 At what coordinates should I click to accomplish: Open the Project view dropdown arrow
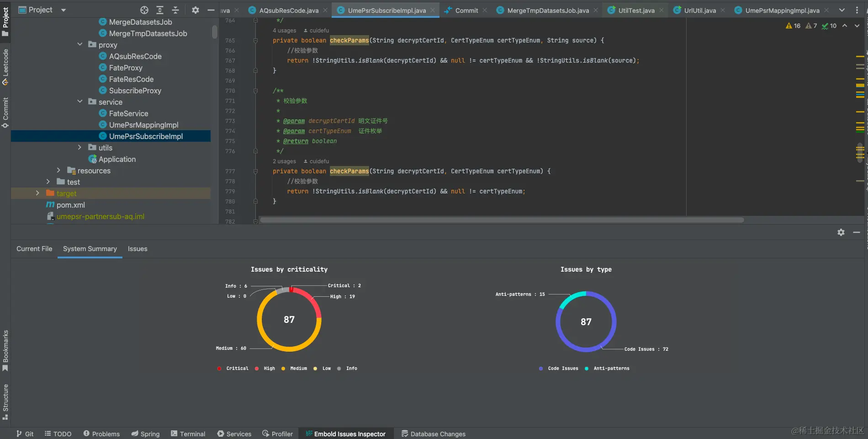click(x=64, y=10)
